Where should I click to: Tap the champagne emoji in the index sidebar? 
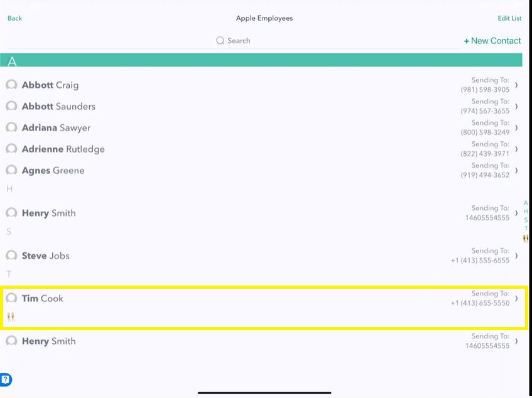[526, 239]
